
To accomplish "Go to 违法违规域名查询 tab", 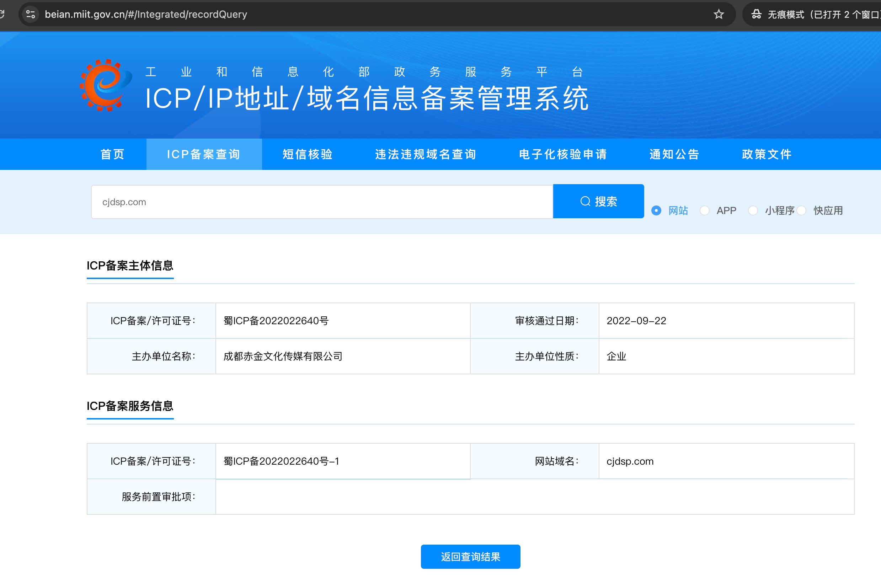I will (x=426, y=154).
